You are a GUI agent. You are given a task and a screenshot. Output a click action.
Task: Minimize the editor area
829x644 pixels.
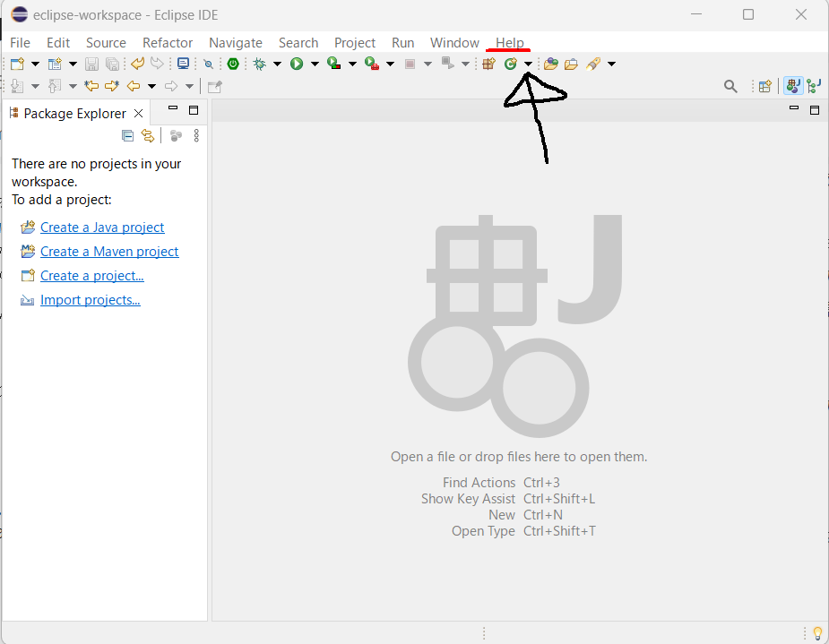click(793, 108)
